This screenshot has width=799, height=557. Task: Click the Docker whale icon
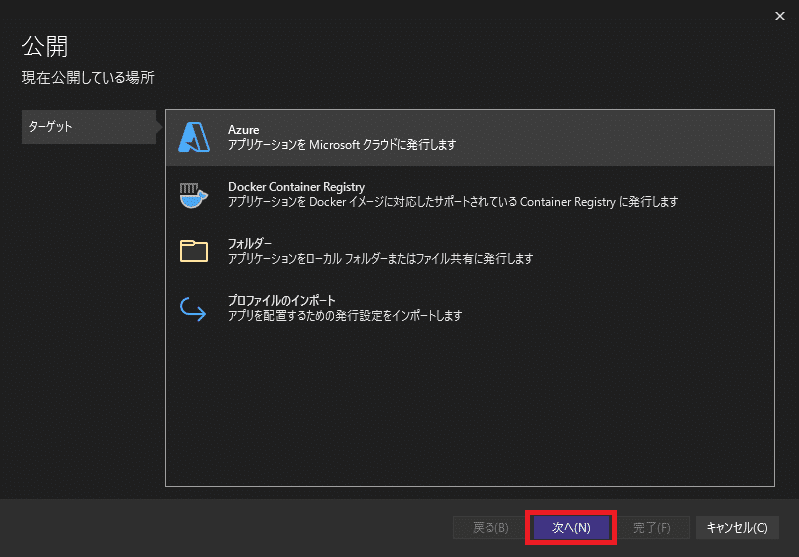pos(194,195)
